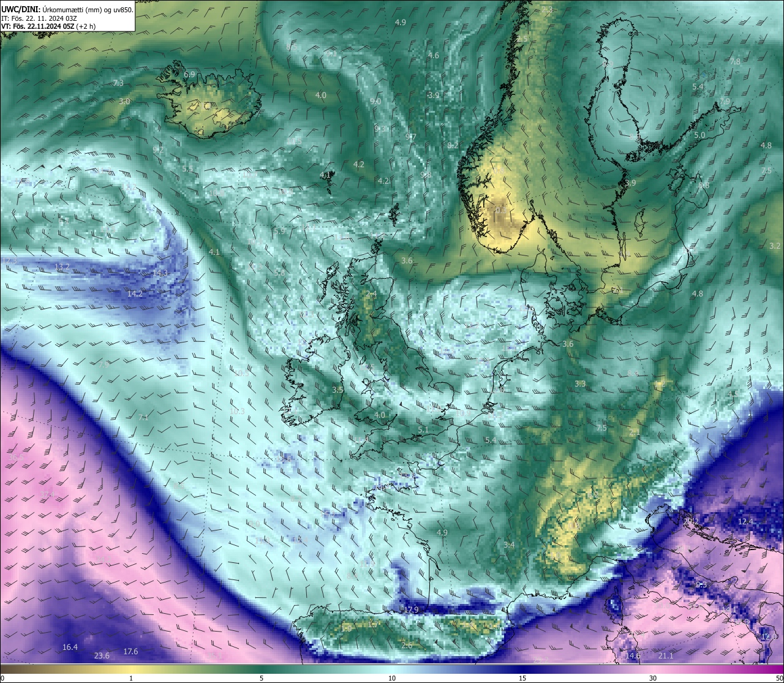Click the 5.1 value near the English Channel
This screenshot has height=683, width=784.
click(423, 430)
